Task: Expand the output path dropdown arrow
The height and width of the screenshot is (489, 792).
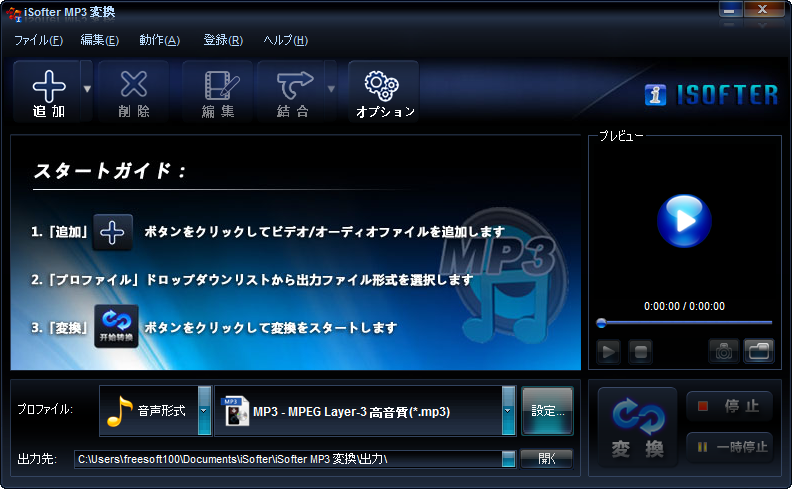Action: coord(509,459)
